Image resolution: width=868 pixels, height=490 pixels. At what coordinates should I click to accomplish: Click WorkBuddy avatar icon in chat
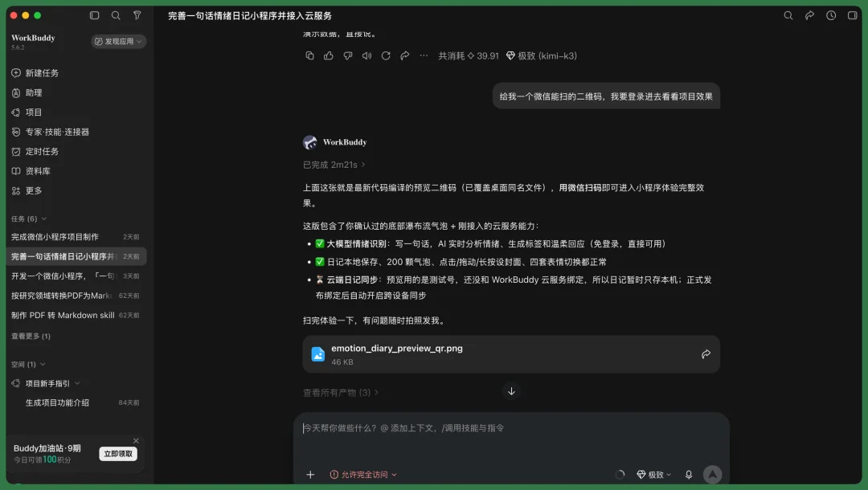[310, 142]
